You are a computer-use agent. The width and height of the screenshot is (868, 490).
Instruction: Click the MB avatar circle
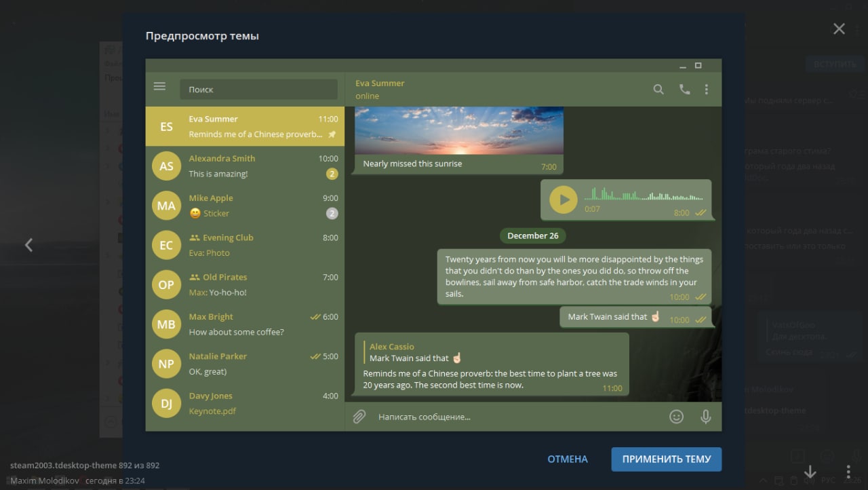166,324
